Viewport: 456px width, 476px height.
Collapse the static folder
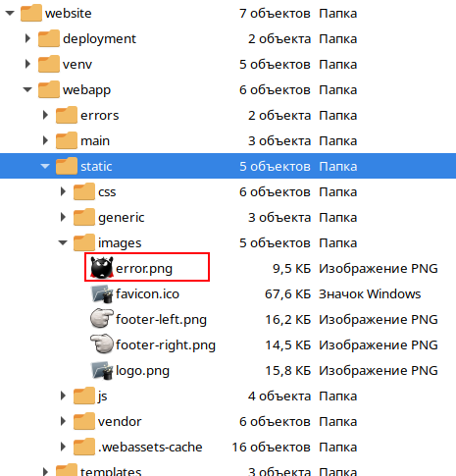(45, 166)
